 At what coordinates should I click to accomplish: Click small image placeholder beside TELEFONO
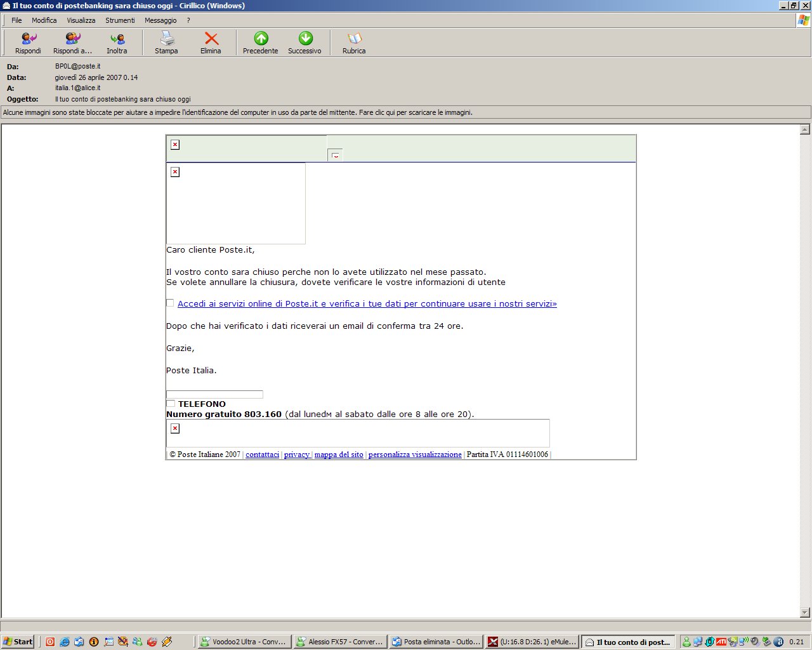coord(171,404)
